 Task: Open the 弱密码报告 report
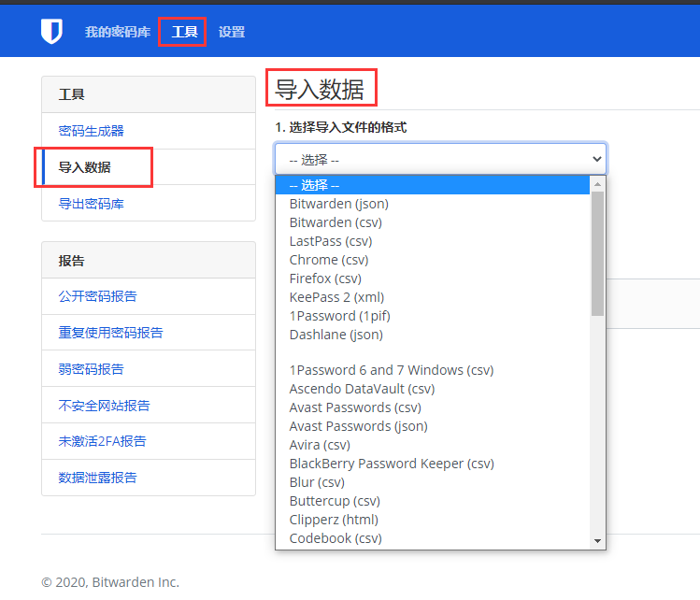(91, 369)
